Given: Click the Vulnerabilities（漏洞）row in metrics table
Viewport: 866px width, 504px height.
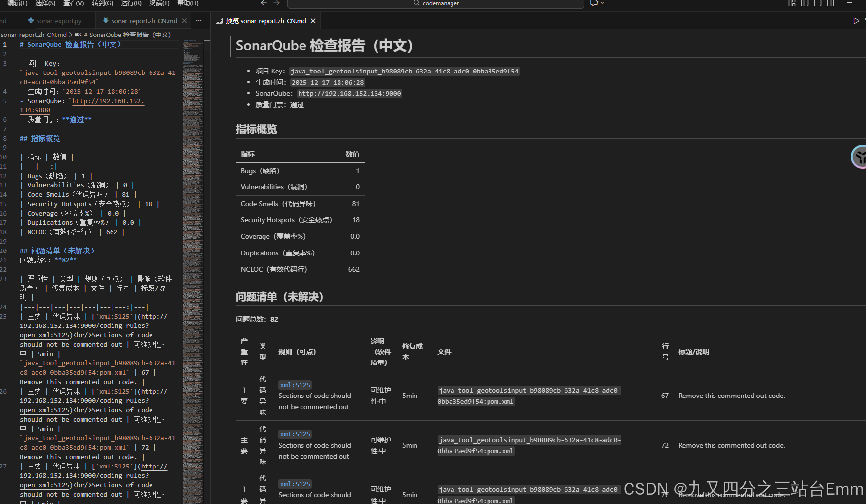Looking at the screenshot, I should (300, 187).
